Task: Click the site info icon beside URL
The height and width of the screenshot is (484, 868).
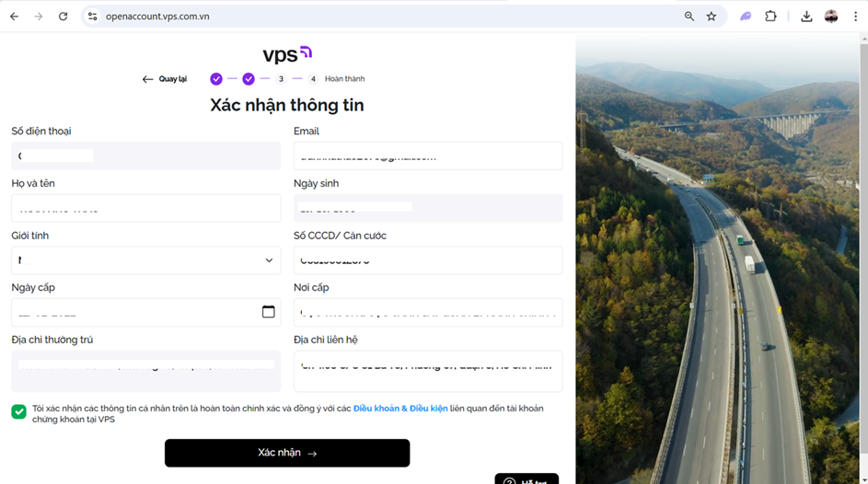Action: pyautogui.click(x=92, y=17)
